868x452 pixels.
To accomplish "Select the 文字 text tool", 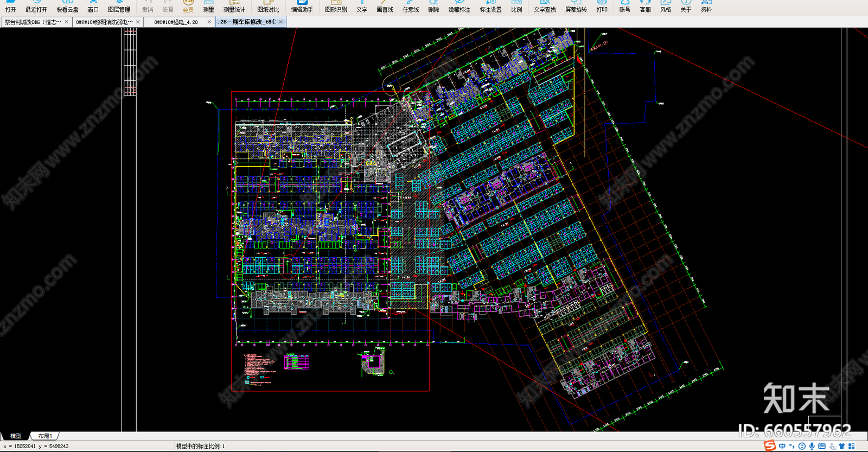I will point(362,7).
